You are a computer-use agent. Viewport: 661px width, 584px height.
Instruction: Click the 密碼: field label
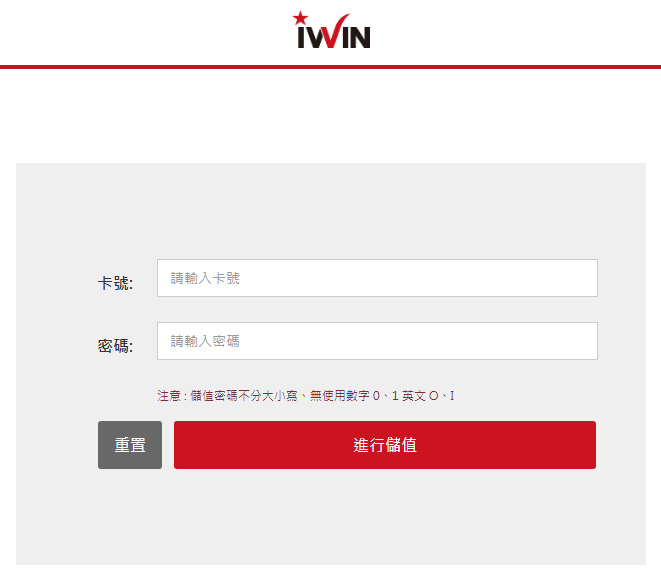(115, 346)
